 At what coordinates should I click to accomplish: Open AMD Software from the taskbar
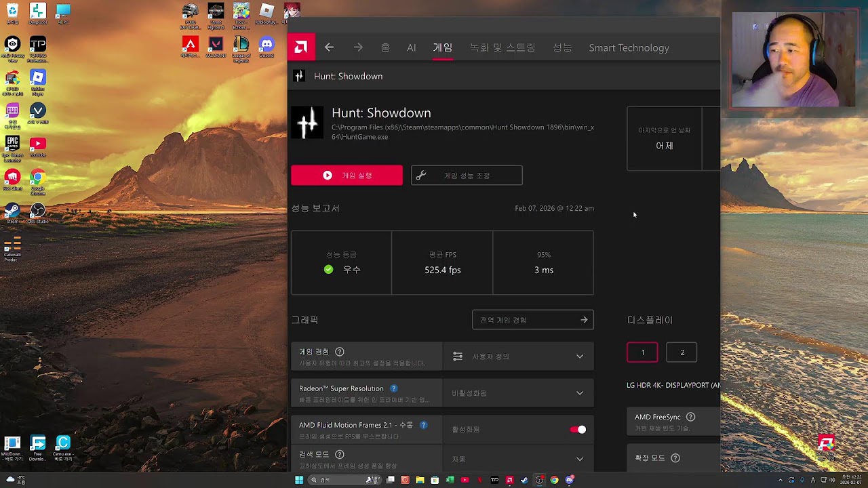(509, 480)
